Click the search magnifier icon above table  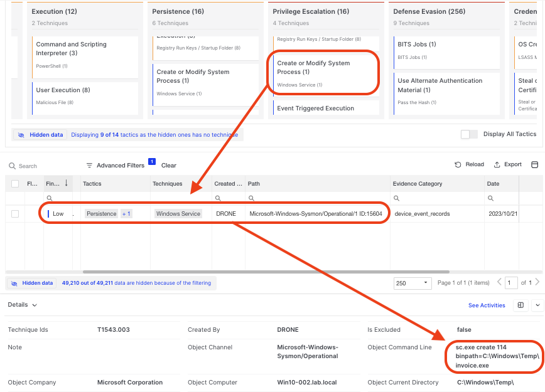(x=12, y=166)
